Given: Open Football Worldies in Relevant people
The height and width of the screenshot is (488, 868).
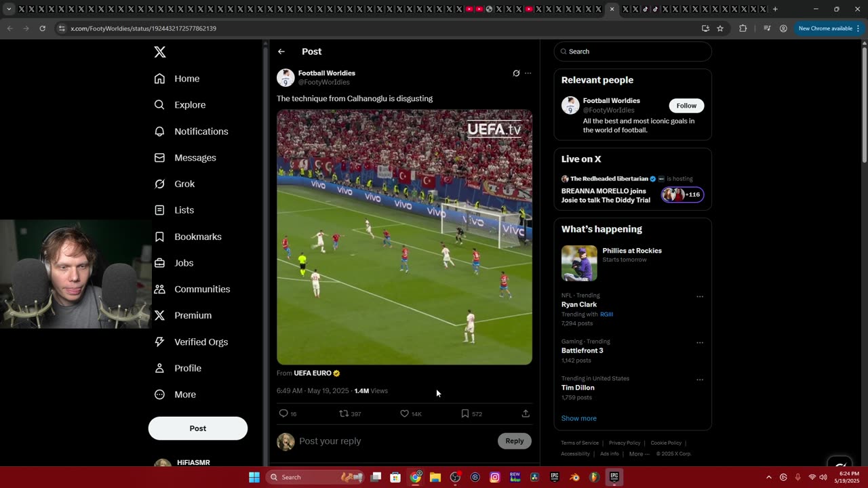Looking at the screenshot, I should coord(611,101).
